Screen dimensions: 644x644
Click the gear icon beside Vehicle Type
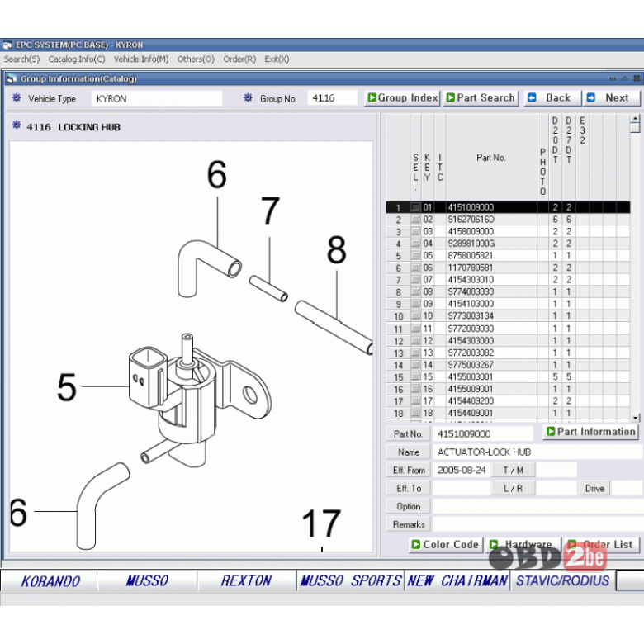click(x=17, y=97)
